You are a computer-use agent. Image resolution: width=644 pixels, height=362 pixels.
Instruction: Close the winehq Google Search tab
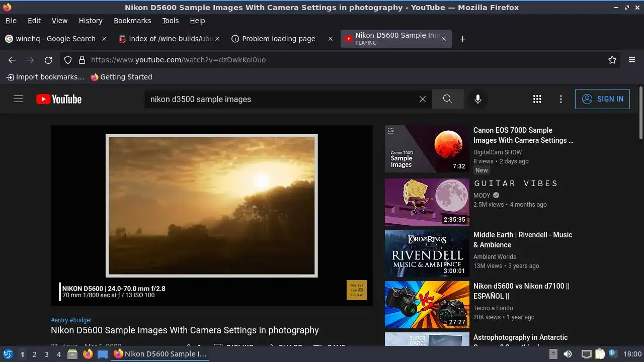[x=104, y=39]
